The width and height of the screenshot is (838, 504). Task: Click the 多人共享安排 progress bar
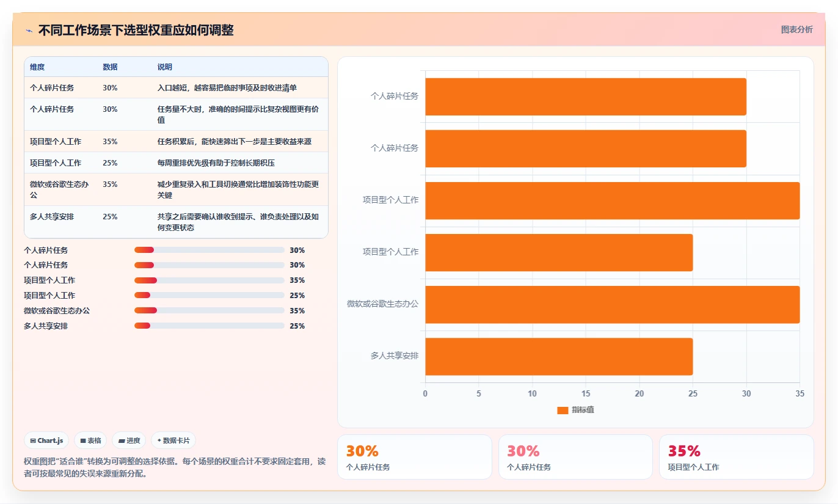click(209, 326)
